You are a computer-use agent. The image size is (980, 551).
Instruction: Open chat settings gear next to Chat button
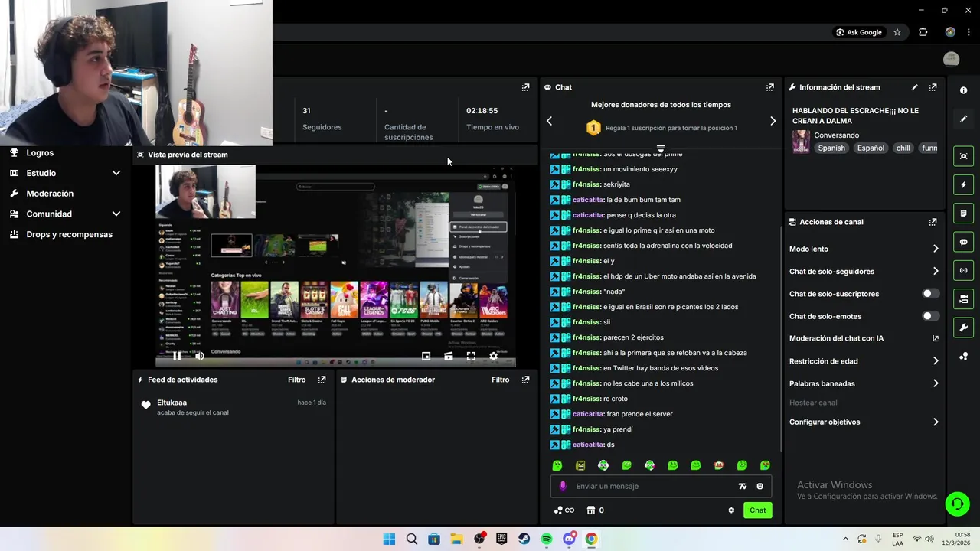click(x=731, y=510)
